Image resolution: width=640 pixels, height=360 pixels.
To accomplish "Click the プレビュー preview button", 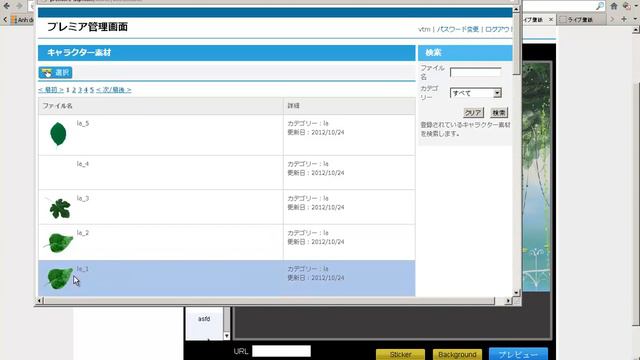I will tap(518, 354).
